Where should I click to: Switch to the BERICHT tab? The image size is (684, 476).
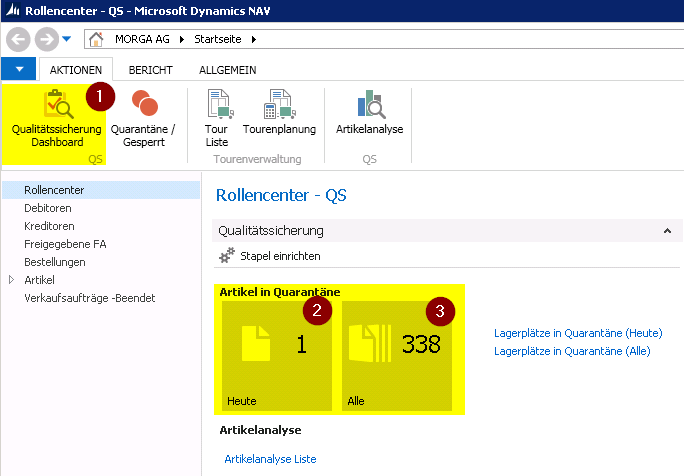150,70
